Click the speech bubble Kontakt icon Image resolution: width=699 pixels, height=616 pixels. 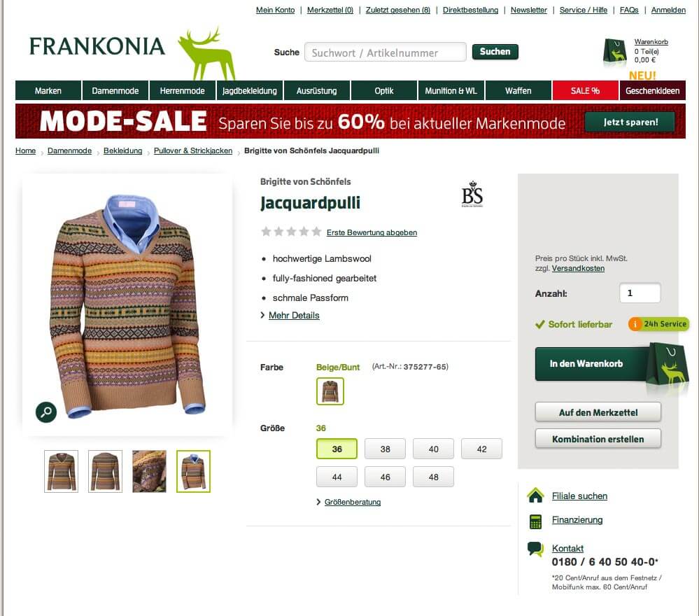coord(535,549)
